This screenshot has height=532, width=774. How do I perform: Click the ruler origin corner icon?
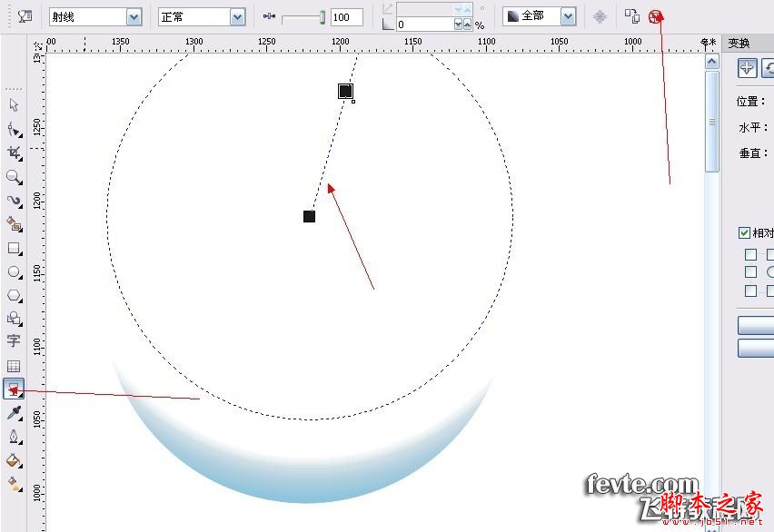(x=37, y=45)
